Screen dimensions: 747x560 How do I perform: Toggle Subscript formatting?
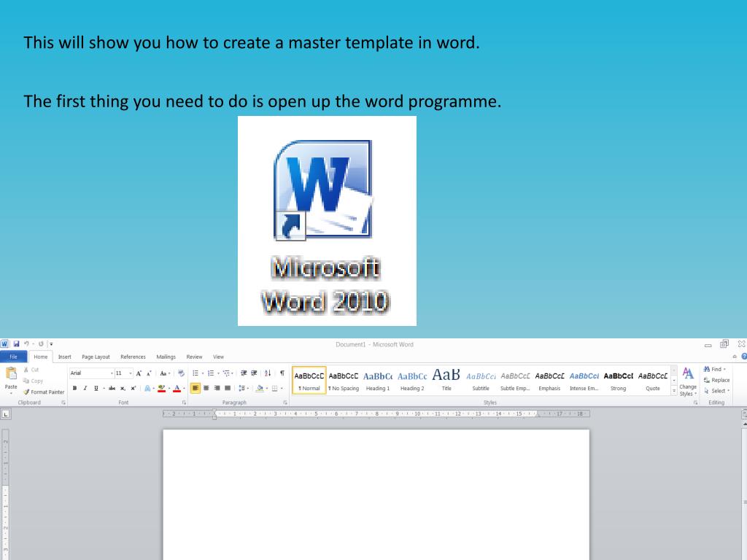coord(123,388)
